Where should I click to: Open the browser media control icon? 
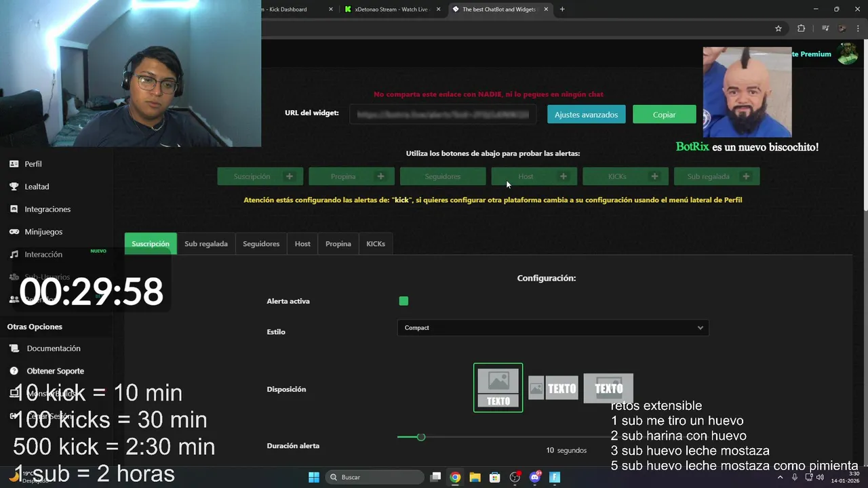pyautogui.click(x=825, y=28)
